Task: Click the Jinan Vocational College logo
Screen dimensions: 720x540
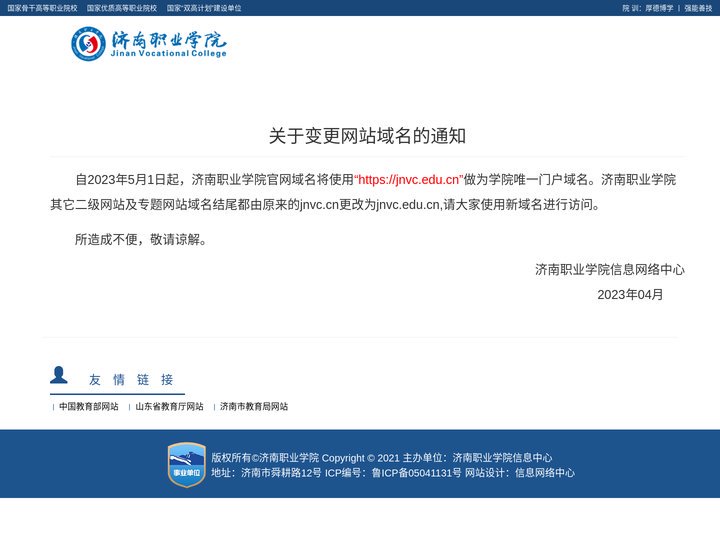Action: click(149, 44)
